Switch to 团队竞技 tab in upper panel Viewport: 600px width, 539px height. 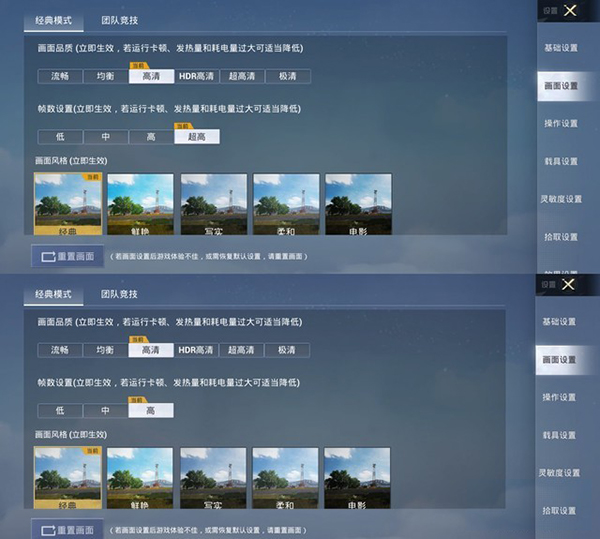(120, 20)
